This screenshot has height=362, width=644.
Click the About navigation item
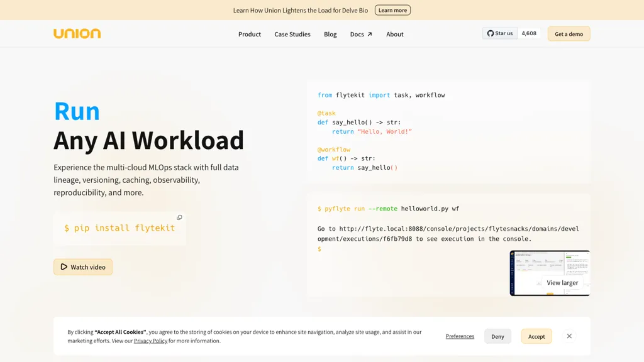[x=394, y=34]
